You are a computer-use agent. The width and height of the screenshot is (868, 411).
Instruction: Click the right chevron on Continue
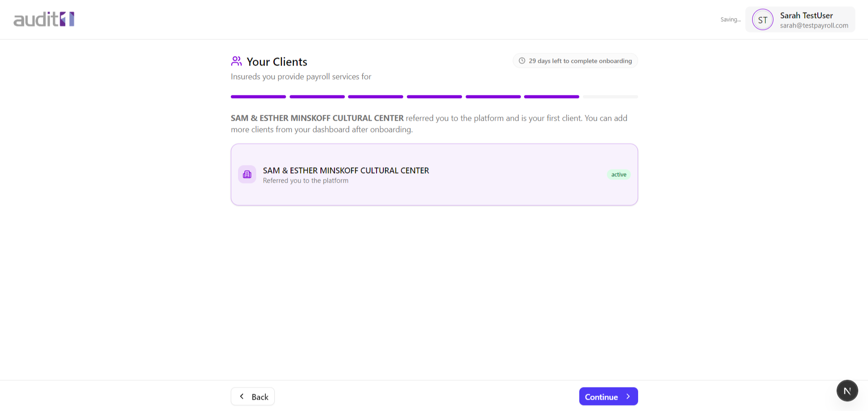628,397
